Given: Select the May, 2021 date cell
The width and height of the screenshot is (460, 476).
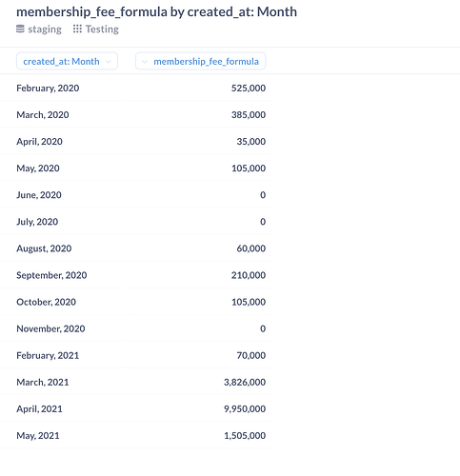Looking at the screenshot, I should point(38,436).
